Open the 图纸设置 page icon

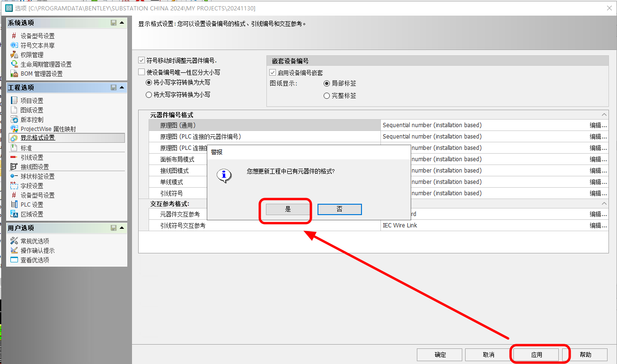point(14,110)
